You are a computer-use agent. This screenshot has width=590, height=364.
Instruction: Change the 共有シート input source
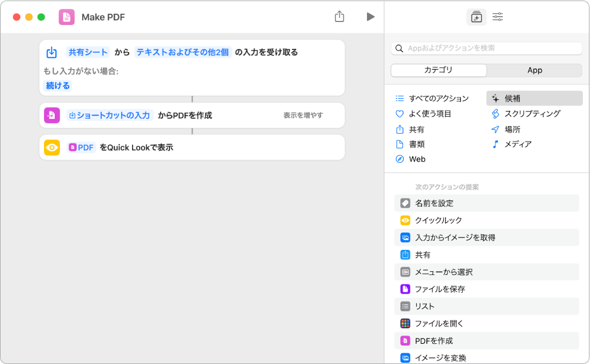click(87, 52)
